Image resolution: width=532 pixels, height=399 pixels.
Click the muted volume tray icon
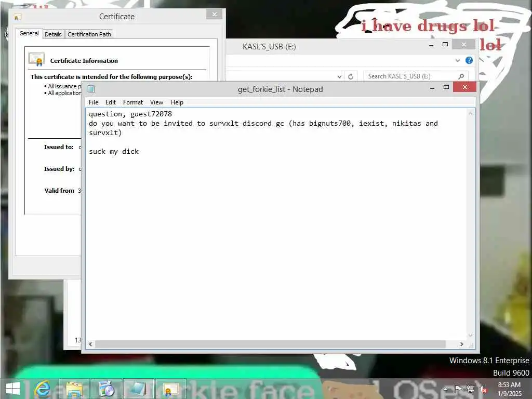pos(483,389)
